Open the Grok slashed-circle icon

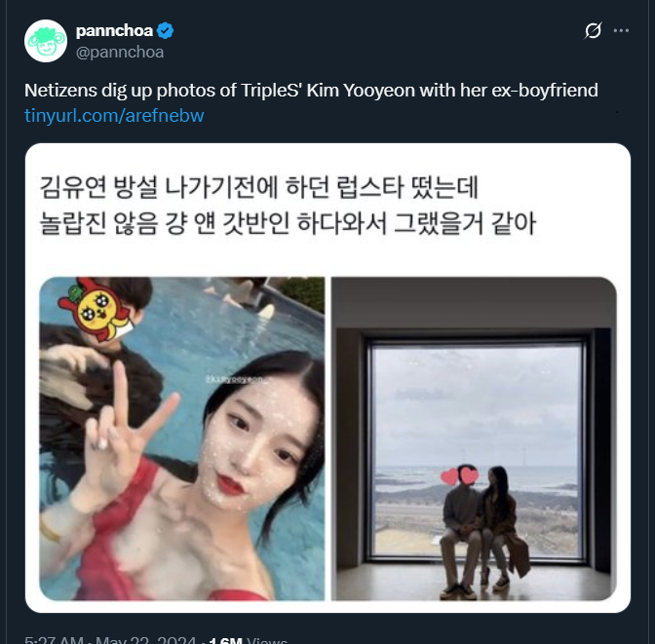click(593, 30)
